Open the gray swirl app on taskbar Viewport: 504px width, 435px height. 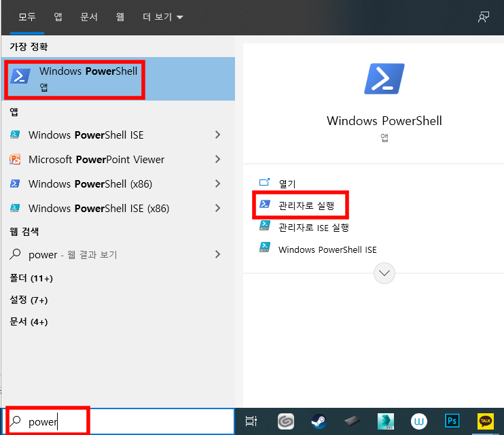pos(286,421)
